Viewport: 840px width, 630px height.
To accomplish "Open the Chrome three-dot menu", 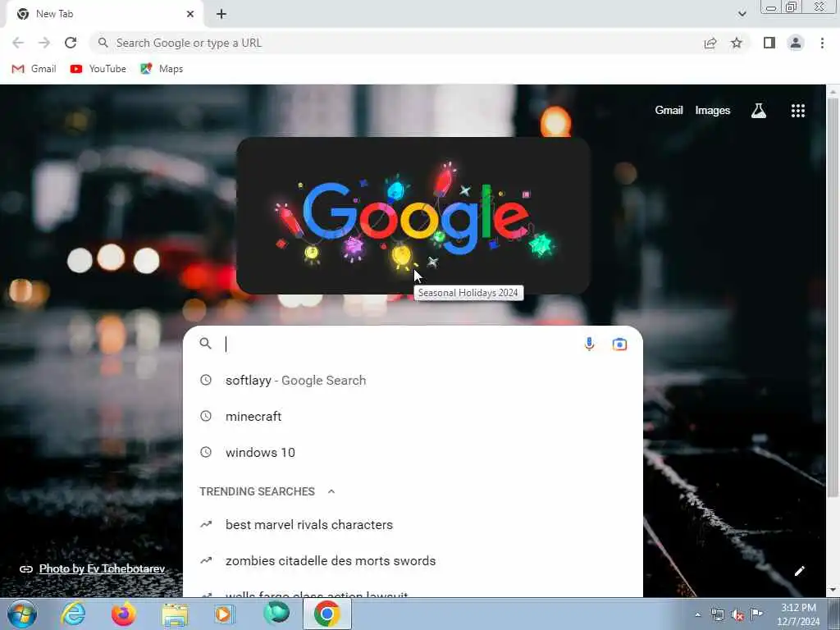I will [822, 43].
